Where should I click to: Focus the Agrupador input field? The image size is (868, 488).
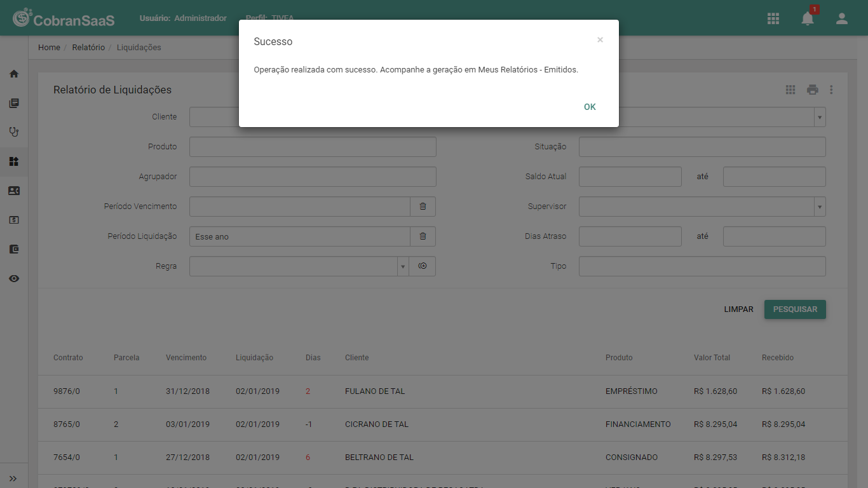[313, 177]
